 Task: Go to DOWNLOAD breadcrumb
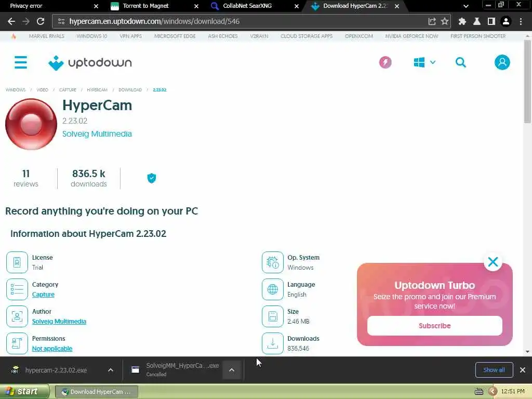[x=130, y=90]
